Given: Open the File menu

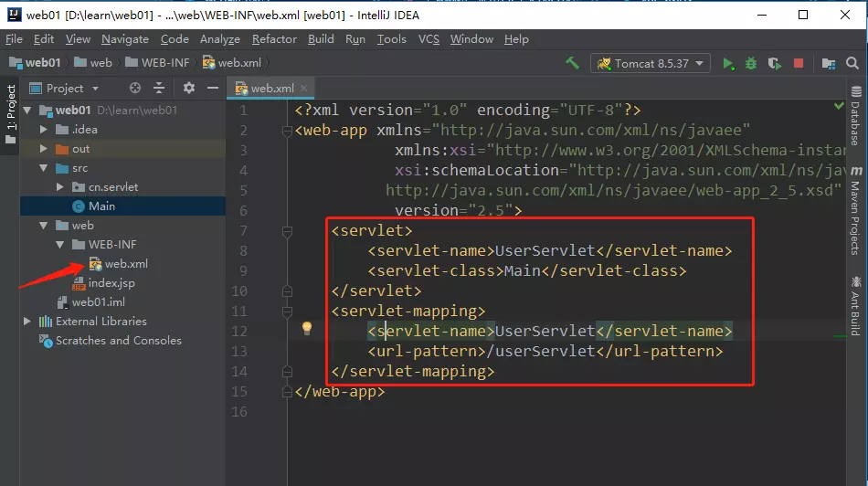Looking at the screenshot, I should (x=14, y=39).
